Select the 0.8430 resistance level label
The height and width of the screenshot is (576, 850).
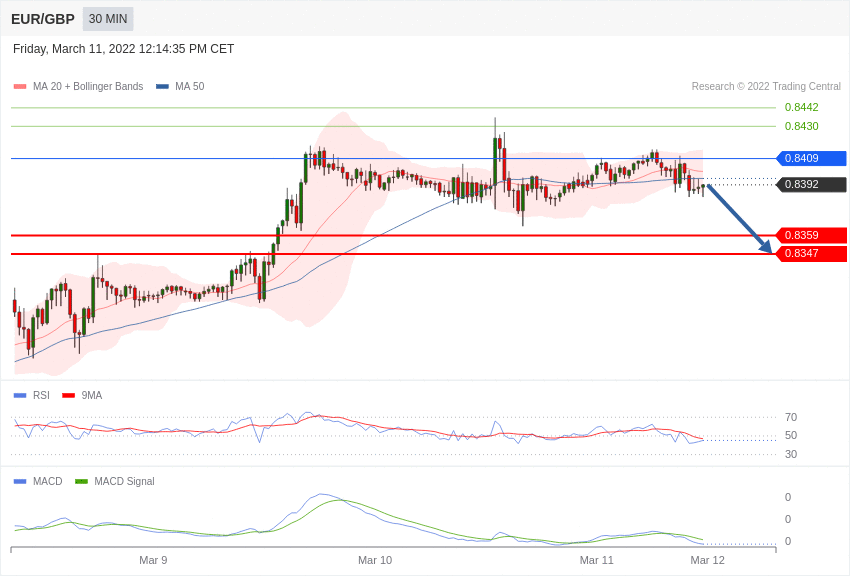(802, 126)
